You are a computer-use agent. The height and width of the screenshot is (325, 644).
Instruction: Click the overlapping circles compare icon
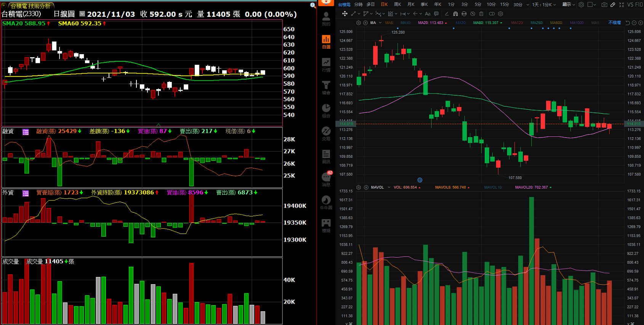492,14
